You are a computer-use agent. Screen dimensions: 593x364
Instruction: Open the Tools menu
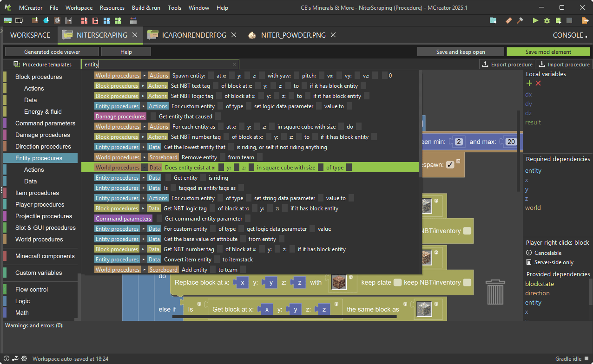click(175, 7)
